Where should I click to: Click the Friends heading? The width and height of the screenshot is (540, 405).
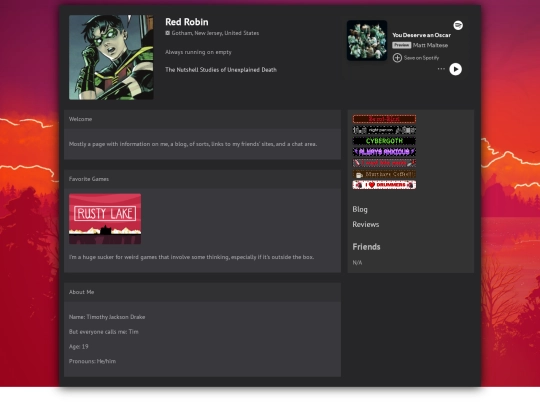tap(366, 247)
